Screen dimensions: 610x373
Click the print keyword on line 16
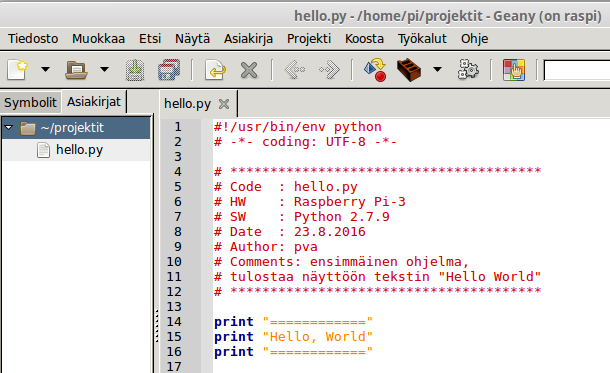[x=233, y=352]
